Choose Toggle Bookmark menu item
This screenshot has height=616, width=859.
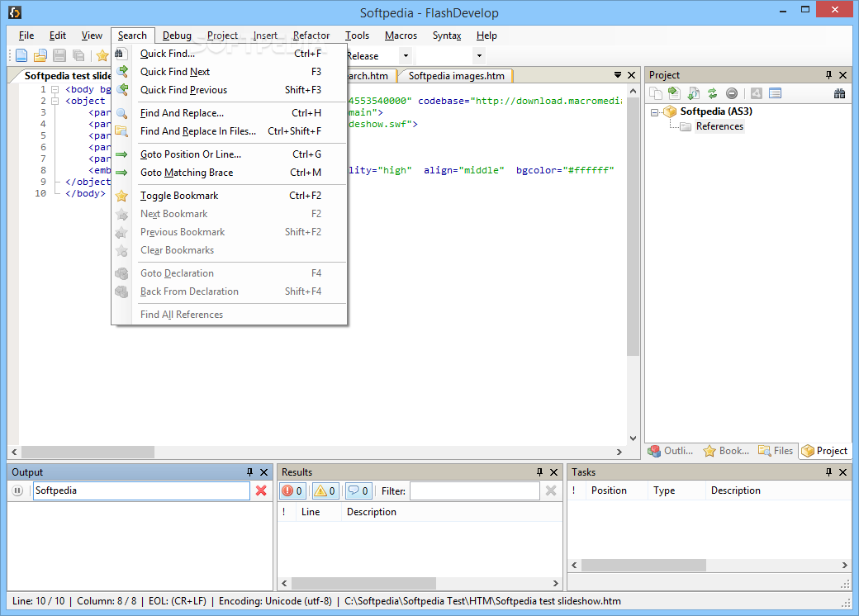click(230, 196)
